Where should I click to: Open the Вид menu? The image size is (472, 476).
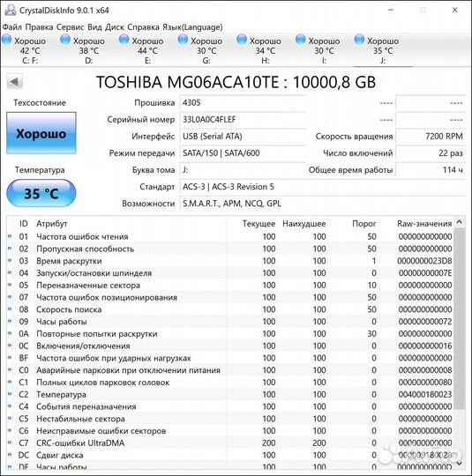(x=94, y=27)
